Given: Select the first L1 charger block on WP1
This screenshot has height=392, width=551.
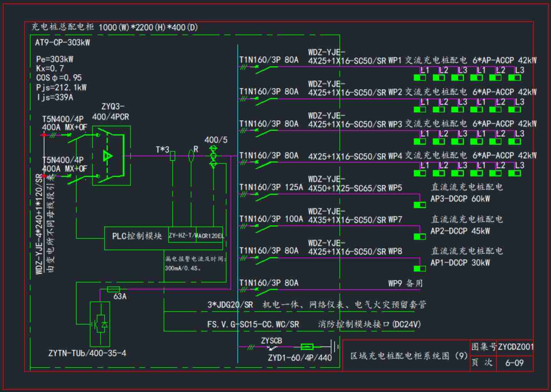Looking at the screenshot, I should tap(420, 78).
